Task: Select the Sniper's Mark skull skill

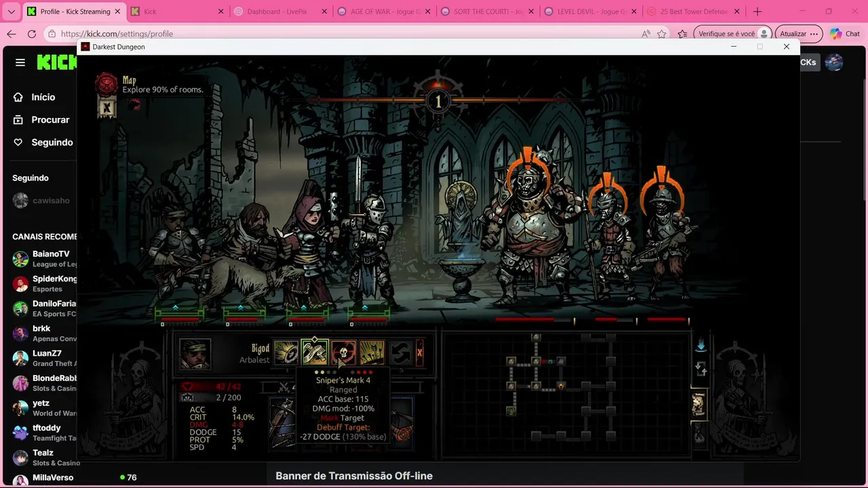Action: point(343,352)
